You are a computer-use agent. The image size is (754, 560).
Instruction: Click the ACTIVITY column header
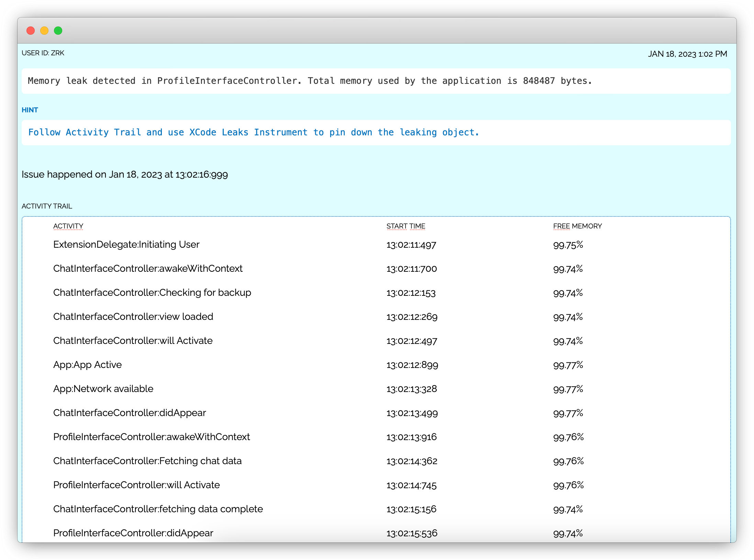point(68,226)
